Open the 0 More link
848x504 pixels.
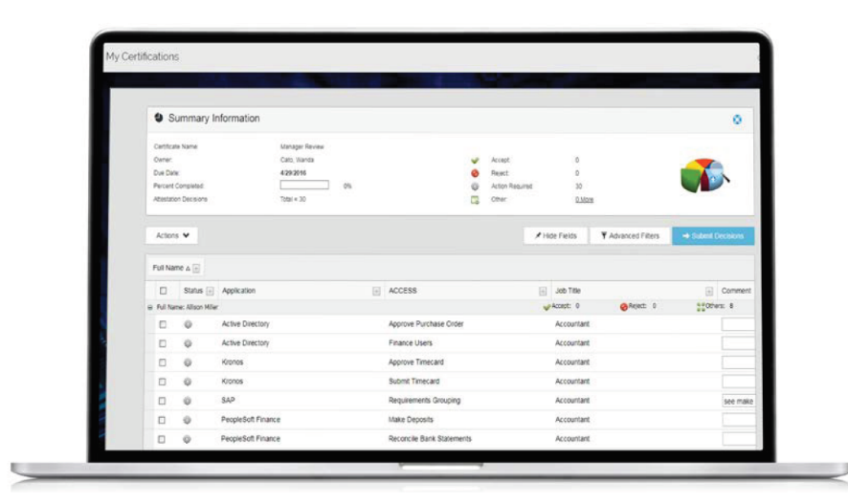[x=584, y=200]
